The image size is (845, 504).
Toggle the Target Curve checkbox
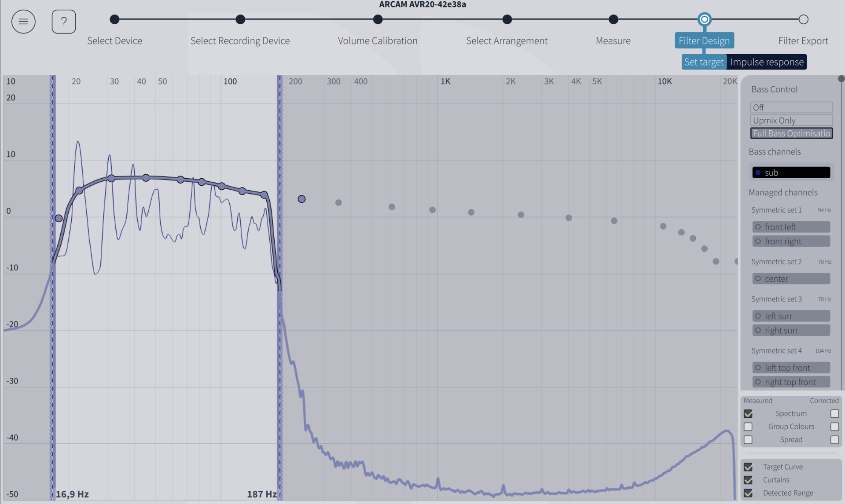coord(748,467)
